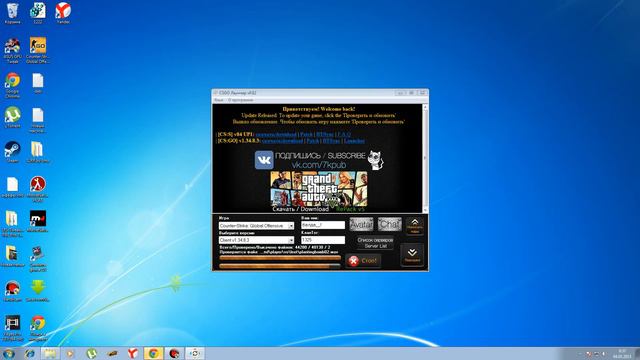The width and height of the screenshot is (640, 360).
Task: Click the CS:GO Patch link
Action: (313, 141)
